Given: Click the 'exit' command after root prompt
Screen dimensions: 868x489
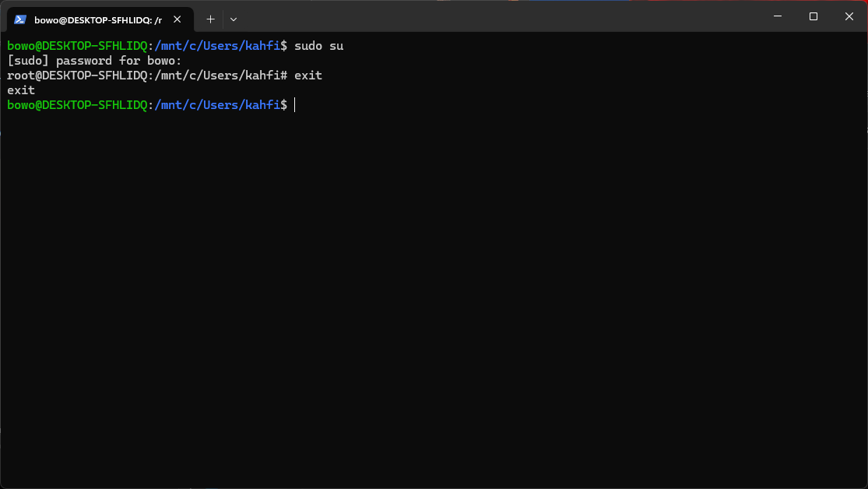Looking at the screenshot, I should (x=308, y=76).
